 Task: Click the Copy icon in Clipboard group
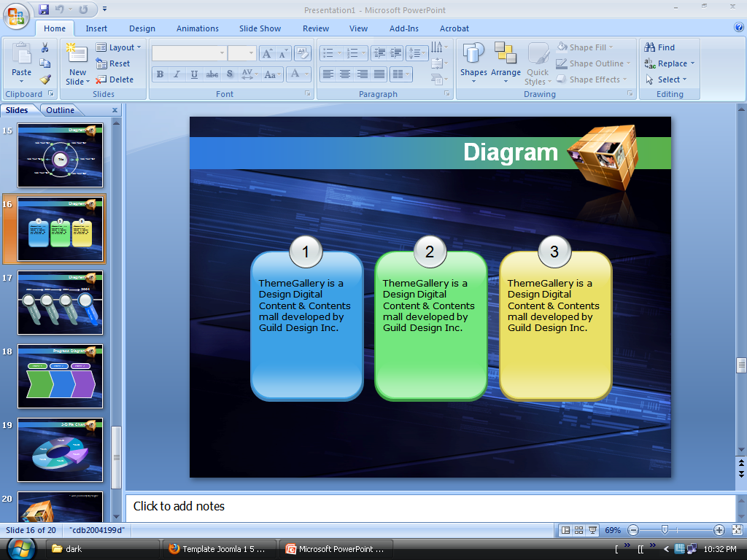(x=44, y=63)
